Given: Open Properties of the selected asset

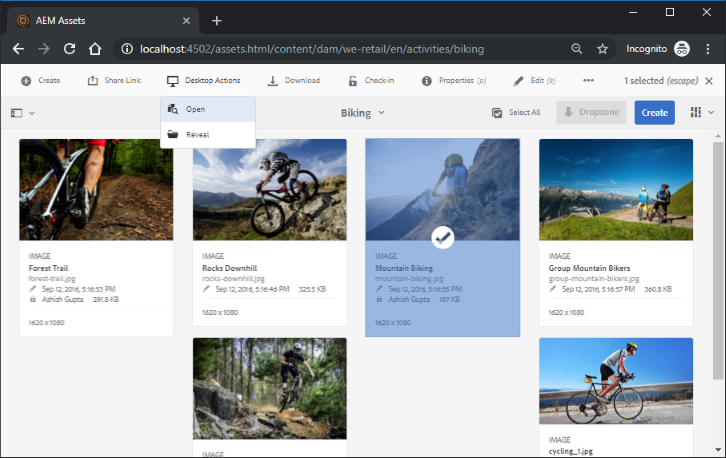Looking at the screenshot, I should [x=454, y=81].
